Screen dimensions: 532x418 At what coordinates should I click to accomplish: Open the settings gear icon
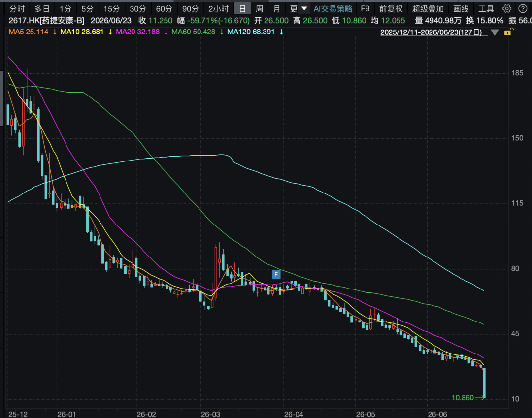pyautogui.click(x=506, y=8)
